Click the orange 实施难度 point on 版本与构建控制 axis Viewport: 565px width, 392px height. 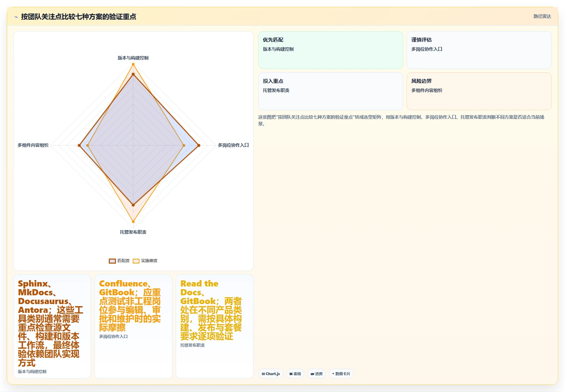pyautogui.click(x=133, y=64)
